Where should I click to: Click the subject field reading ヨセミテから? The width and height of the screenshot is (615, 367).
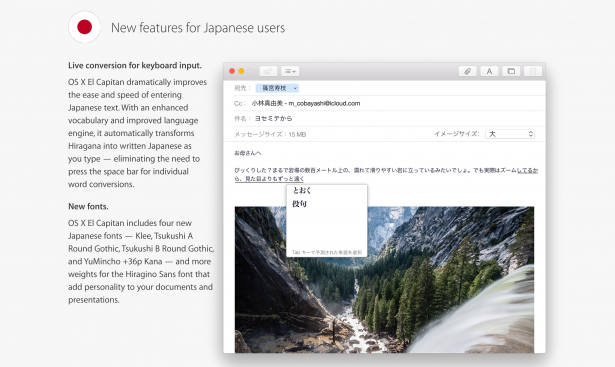[384, 118]
